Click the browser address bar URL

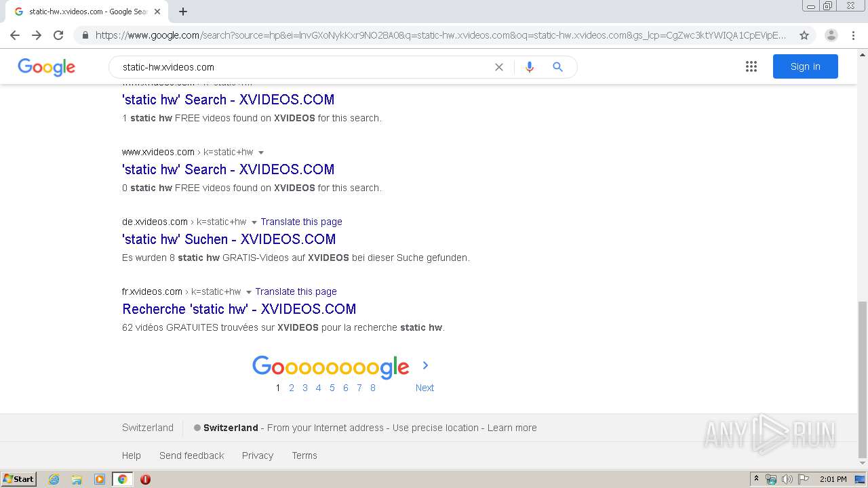tap(441, 35)
